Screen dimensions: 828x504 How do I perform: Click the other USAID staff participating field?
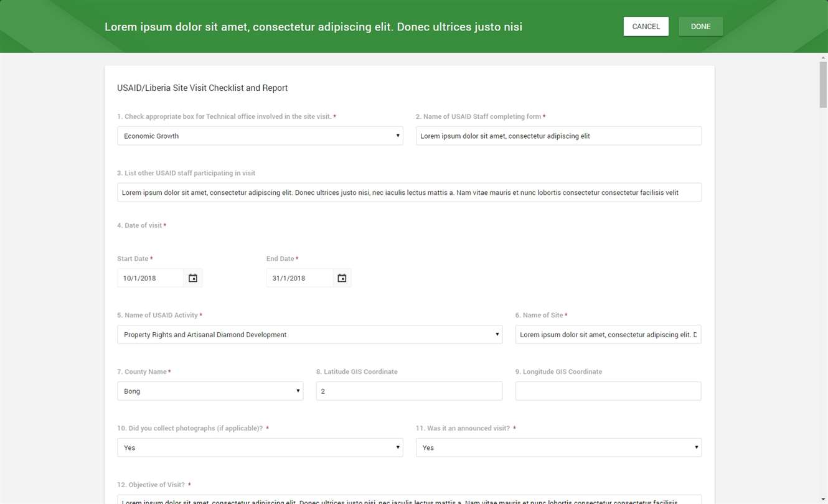(409, 193)
